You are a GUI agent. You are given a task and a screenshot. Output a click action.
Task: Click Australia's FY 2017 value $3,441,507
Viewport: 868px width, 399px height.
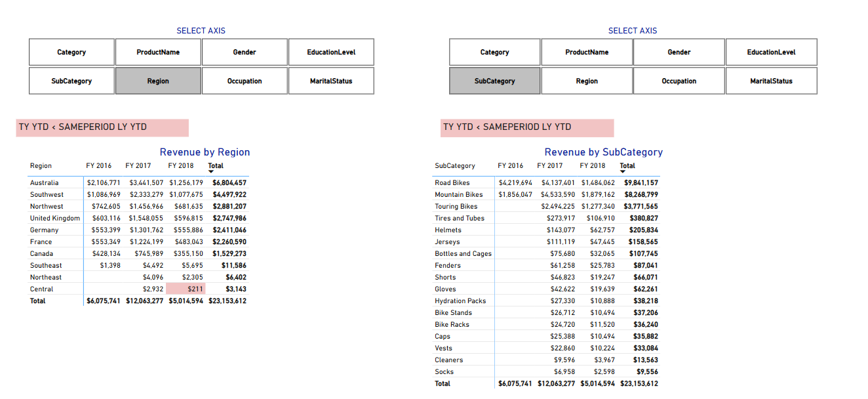[x=146, y=182]
